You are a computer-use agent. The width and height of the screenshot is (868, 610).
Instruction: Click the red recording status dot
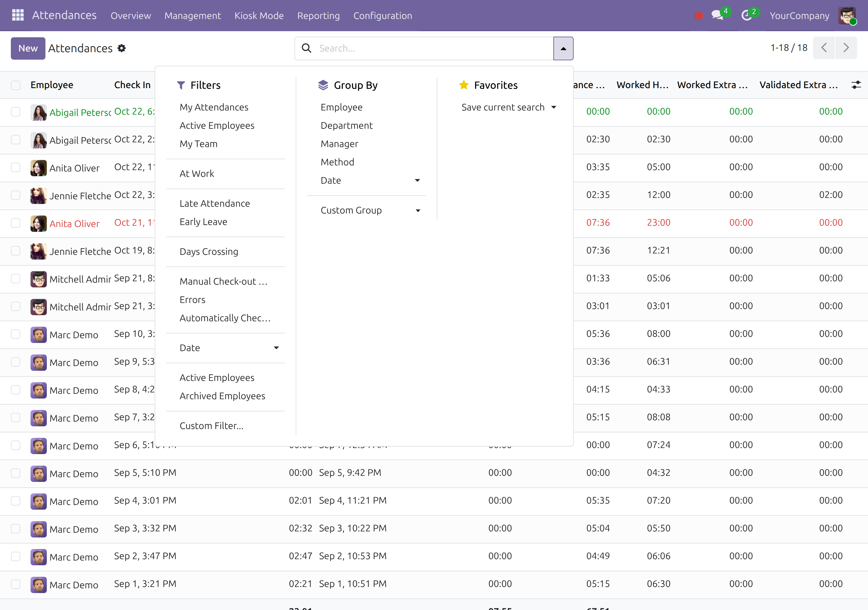click(698, 16)
